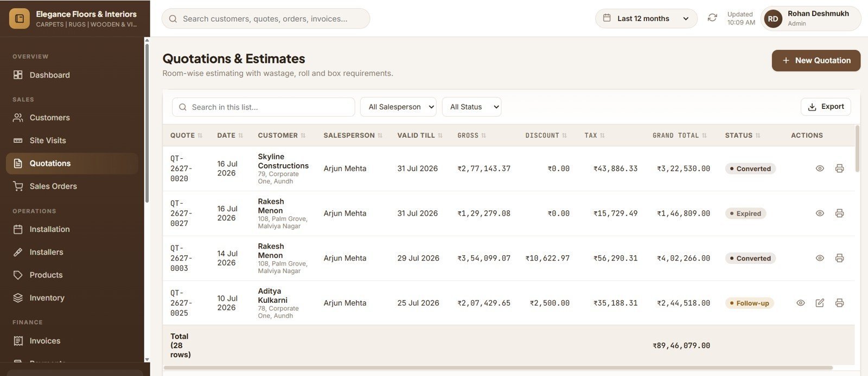View the Follow-up quote QT-2627-0025
This screenshot has height=376, width=868.
(800, 303)
